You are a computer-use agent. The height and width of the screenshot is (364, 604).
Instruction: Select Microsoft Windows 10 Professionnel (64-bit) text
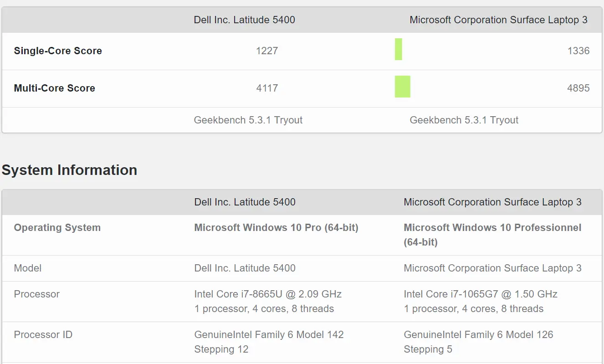pyautogui.click(x=493, y=235)
